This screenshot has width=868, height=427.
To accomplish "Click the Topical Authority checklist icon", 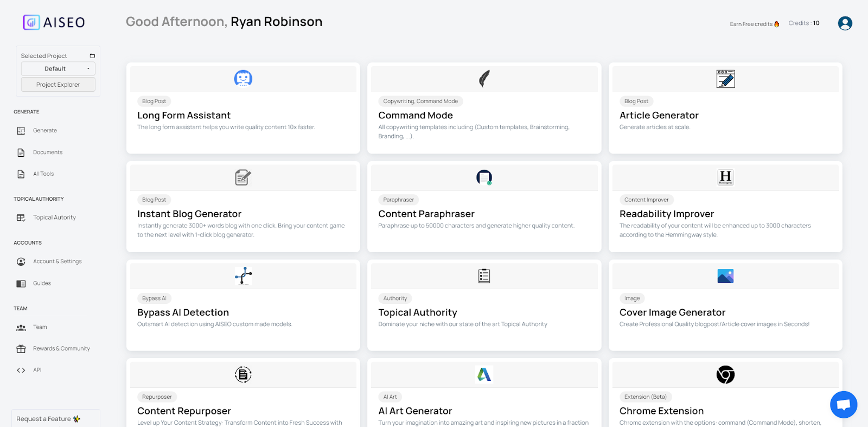I will pos(484,276).
